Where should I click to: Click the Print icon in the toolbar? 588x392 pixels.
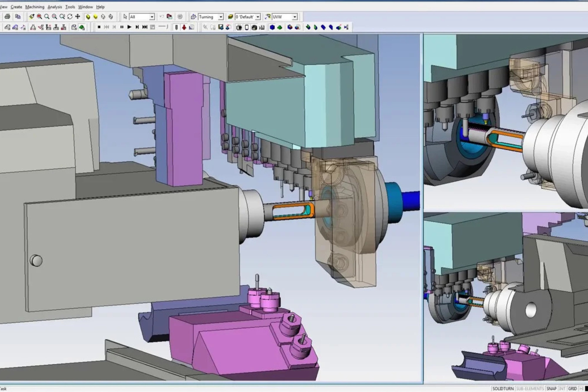click(7, 17)
